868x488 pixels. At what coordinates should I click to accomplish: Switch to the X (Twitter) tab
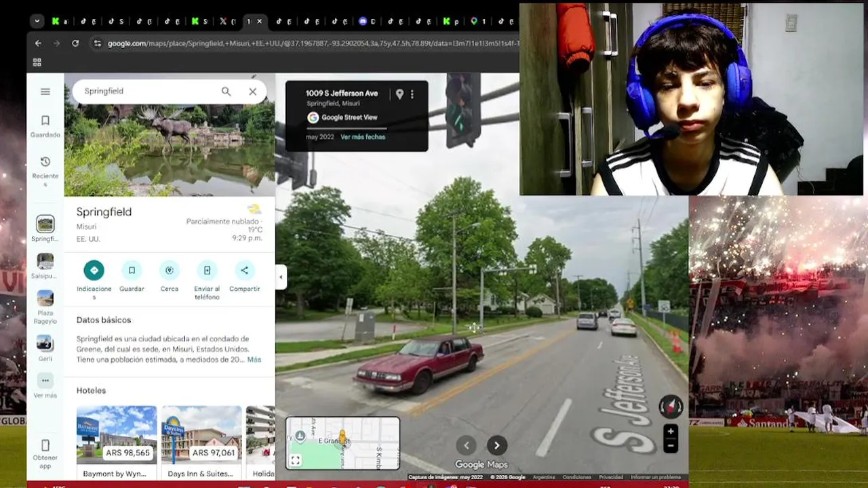coord(226,21)
